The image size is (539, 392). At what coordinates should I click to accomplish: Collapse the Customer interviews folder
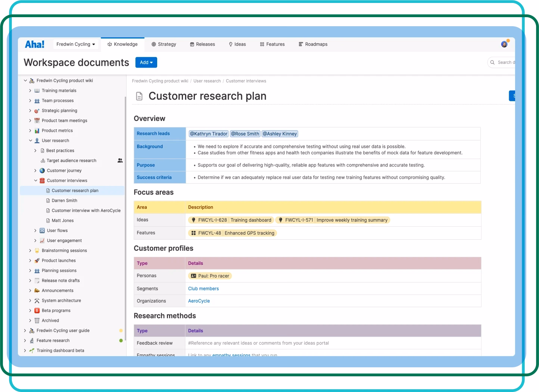point(36,181)
